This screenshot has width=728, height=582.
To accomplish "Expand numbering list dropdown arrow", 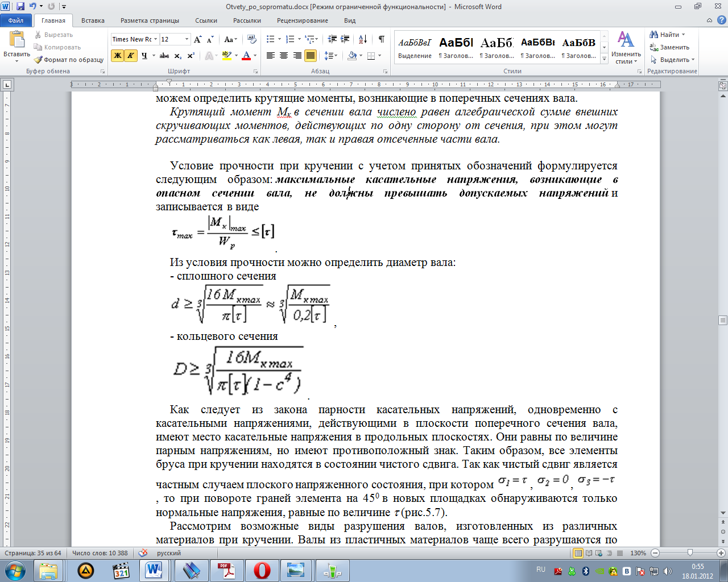I will [299, 39].
